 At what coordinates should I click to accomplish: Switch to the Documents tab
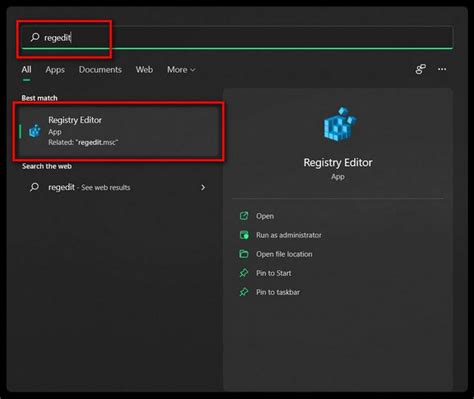[100, 70]
